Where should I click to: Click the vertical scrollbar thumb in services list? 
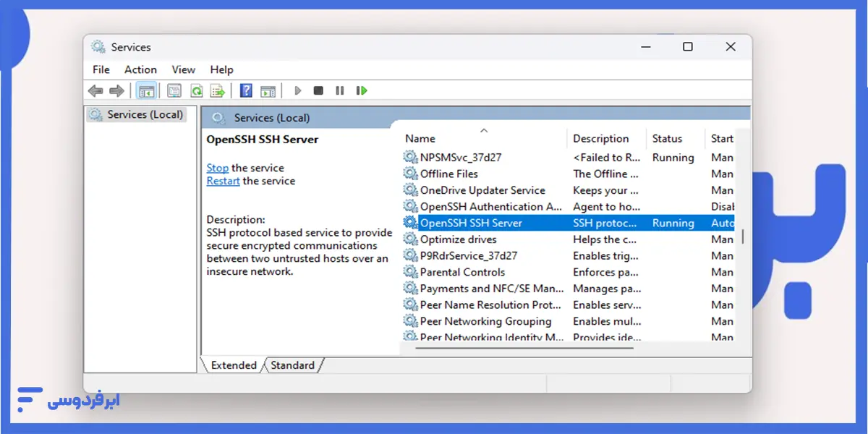pos(742,237)
